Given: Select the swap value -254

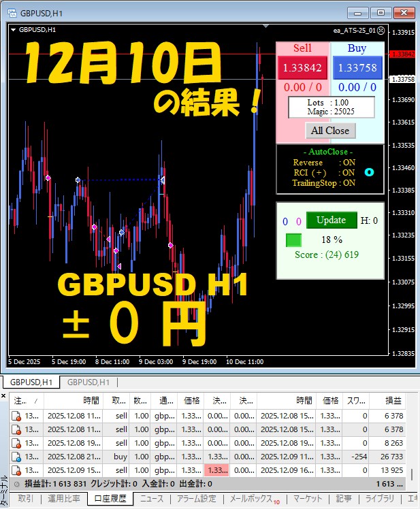Looking at the screenshot, I should [x=359, y=457].
